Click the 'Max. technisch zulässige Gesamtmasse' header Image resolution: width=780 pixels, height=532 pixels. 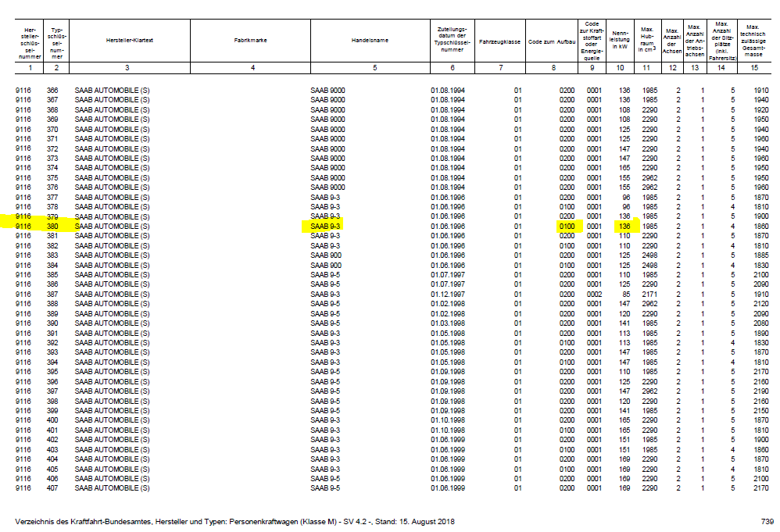(x=753, y=41)
